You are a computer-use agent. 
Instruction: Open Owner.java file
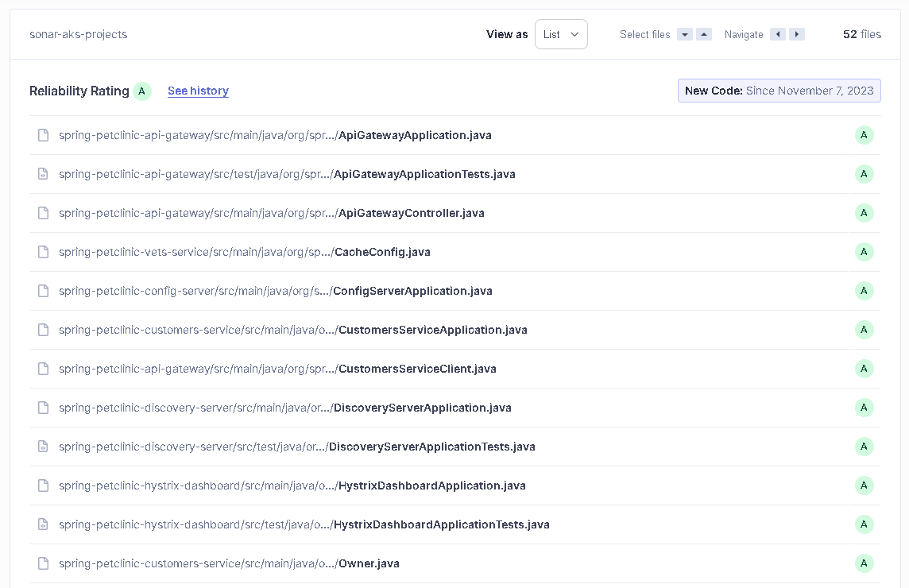[x=229, y=563]
